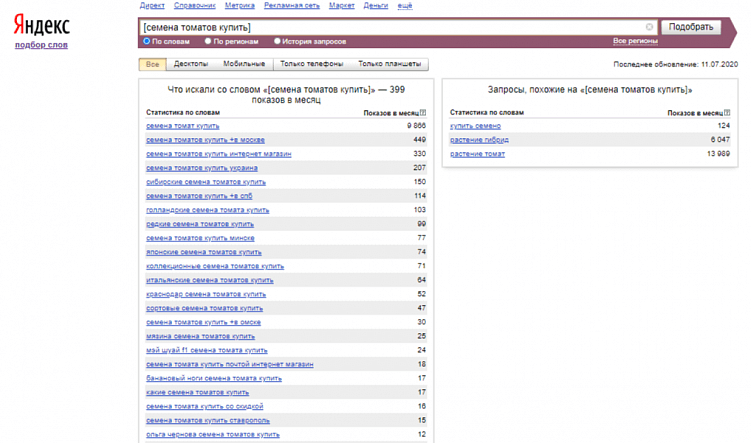This screenshot has width=751, height=443.
Task: Click the Яндекс logo
Action: [42, 24]
